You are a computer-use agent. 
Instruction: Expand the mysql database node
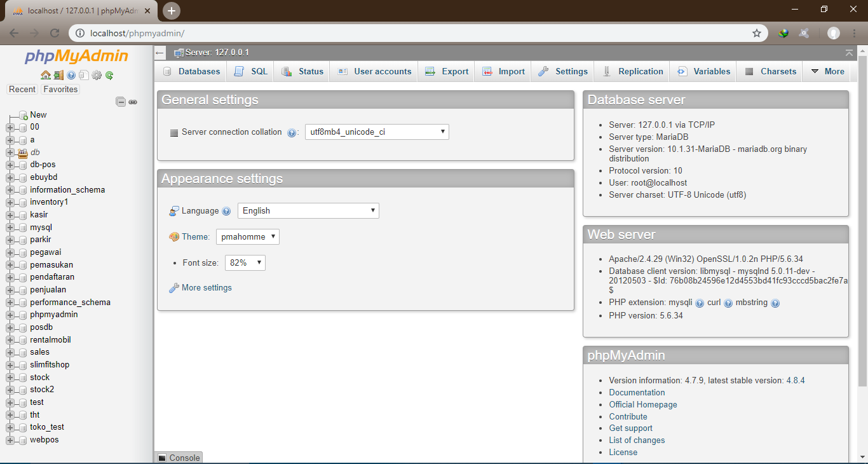(10, 228)
